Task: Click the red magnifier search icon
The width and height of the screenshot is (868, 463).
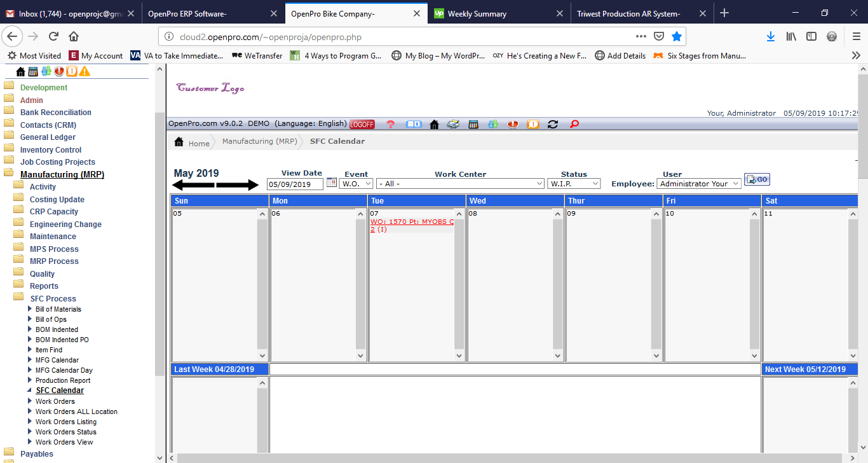Action: (574, 125)
